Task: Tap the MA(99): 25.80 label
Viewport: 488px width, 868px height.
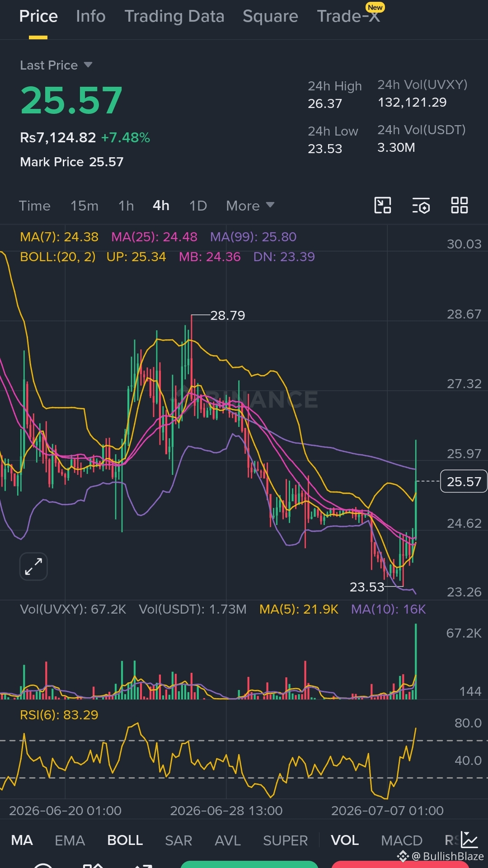Action: pos(253,237)
